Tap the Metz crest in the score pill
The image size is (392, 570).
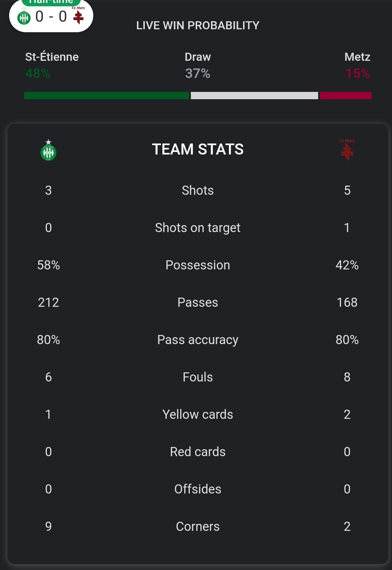[78, 16]
